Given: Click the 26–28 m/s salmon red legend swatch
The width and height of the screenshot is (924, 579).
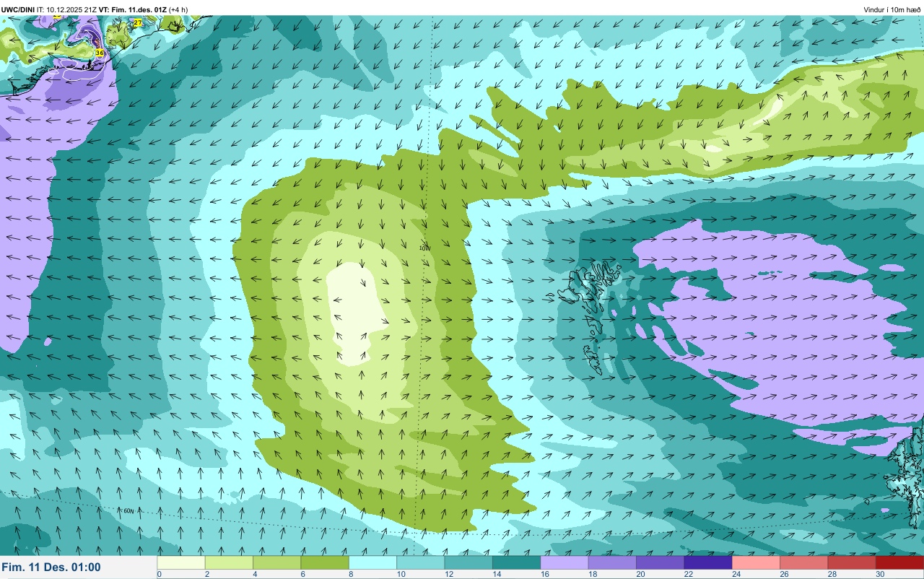Looking at the screenshot, I should (803, 562).
